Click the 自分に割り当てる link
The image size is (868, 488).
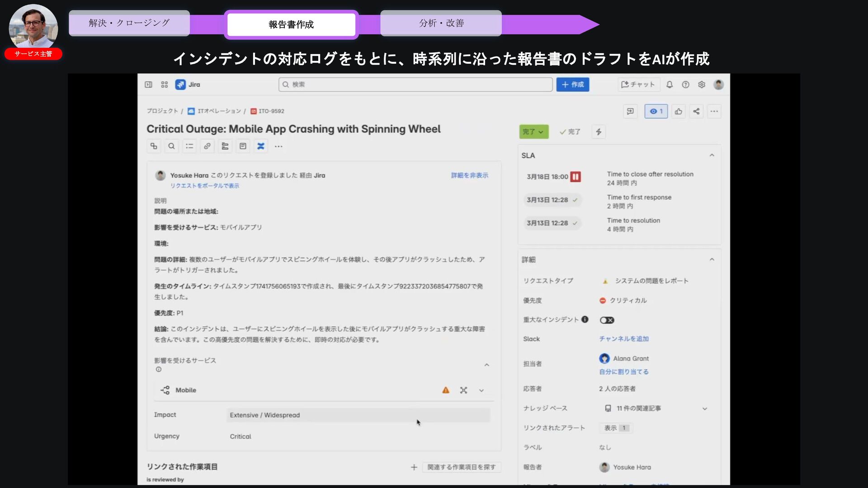pos(623,371)
